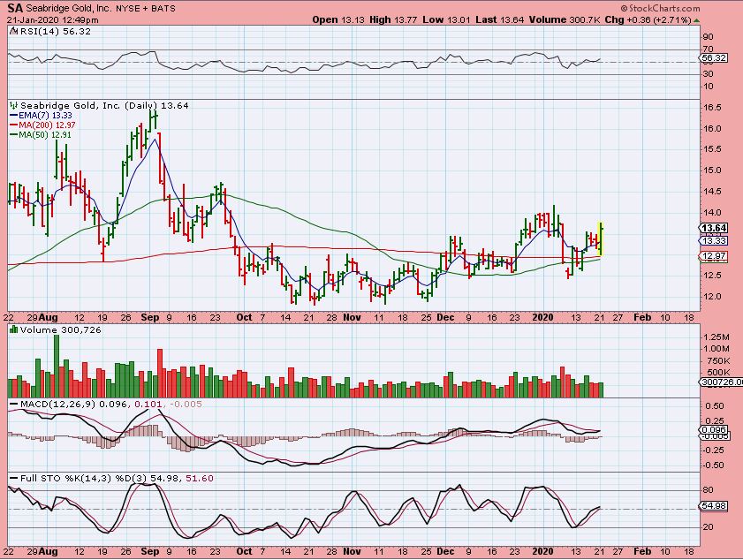743x560 pixels.
Task: Click the Seabridge Gold (Daily) 13.64 legend
Action: (104, 106)
